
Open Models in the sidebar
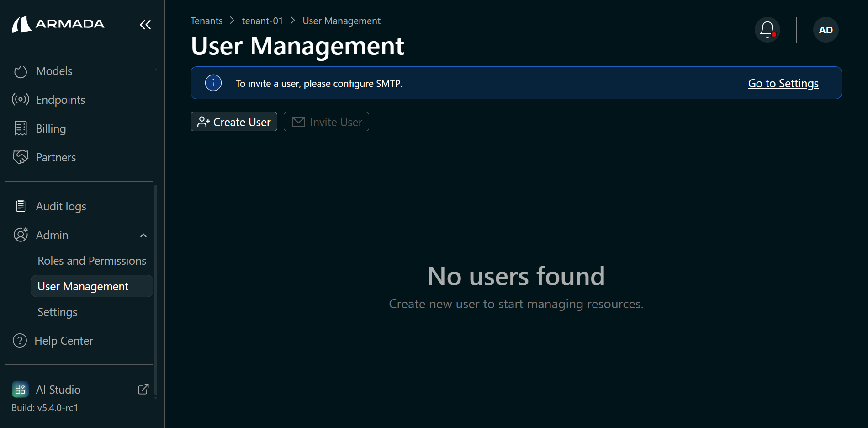coord(54,71)
